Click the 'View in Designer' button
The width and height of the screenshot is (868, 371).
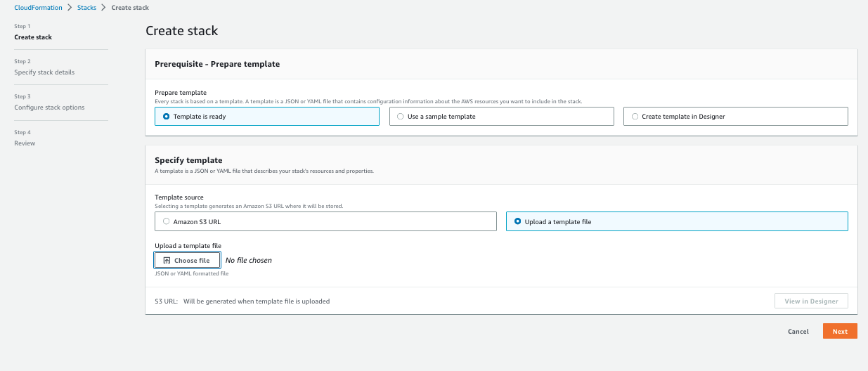pos(811,301)
